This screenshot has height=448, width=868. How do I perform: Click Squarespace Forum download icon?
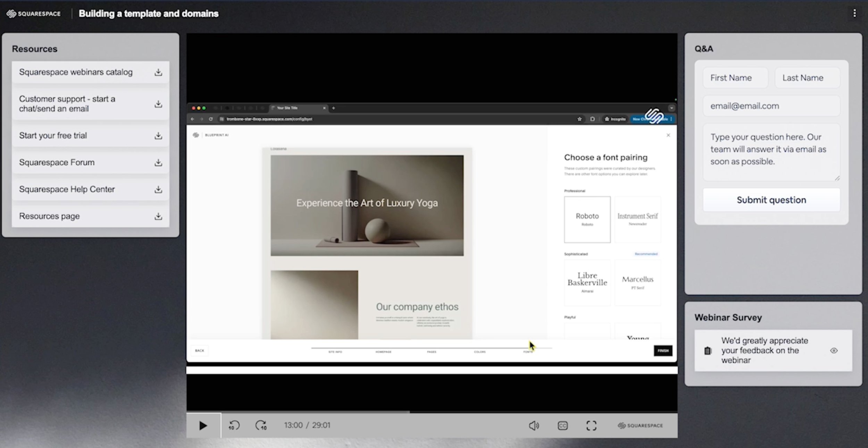click(158, 162)
